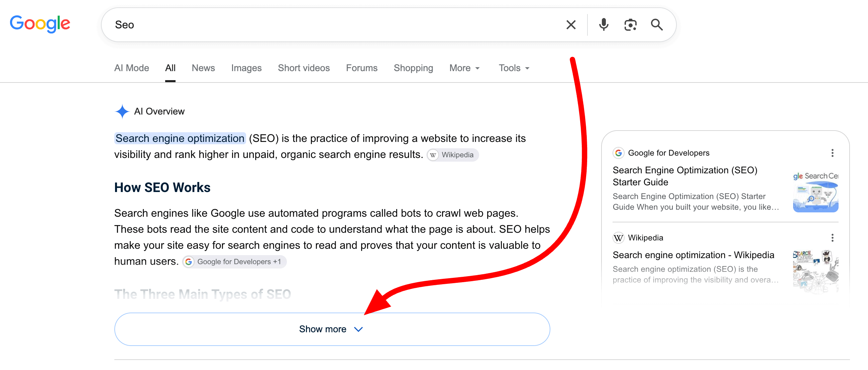Open the Forums tab
The height and width of the screenshot is (370, 868).
click(361, 68)
